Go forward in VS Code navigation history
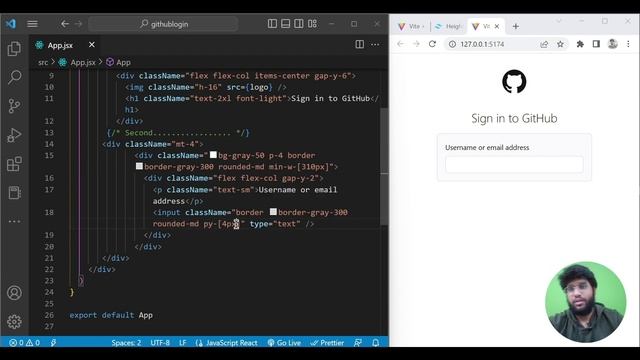Viewport: 640px width, 360px height. pos(78,24)
